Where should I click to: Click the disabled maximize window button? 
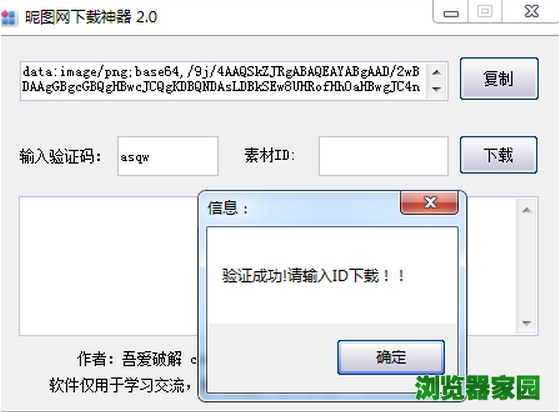pos(485,11)
